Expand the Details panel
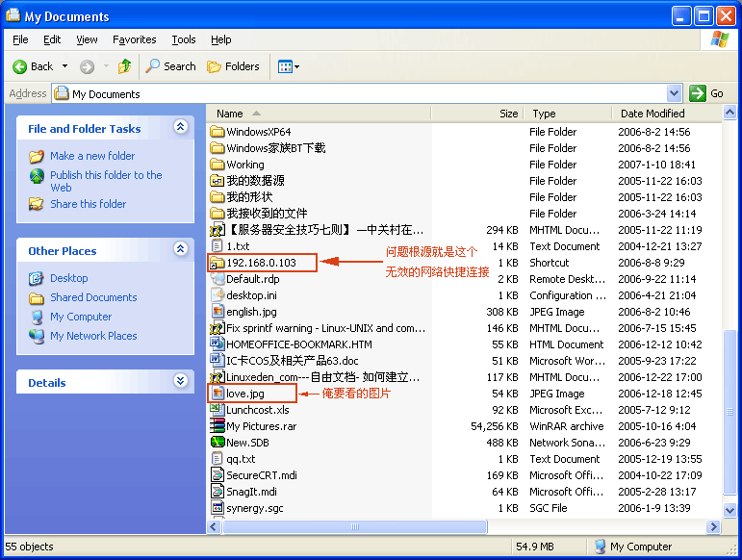The height and width of the screenshot is (560, 742). tap(180, 381)
